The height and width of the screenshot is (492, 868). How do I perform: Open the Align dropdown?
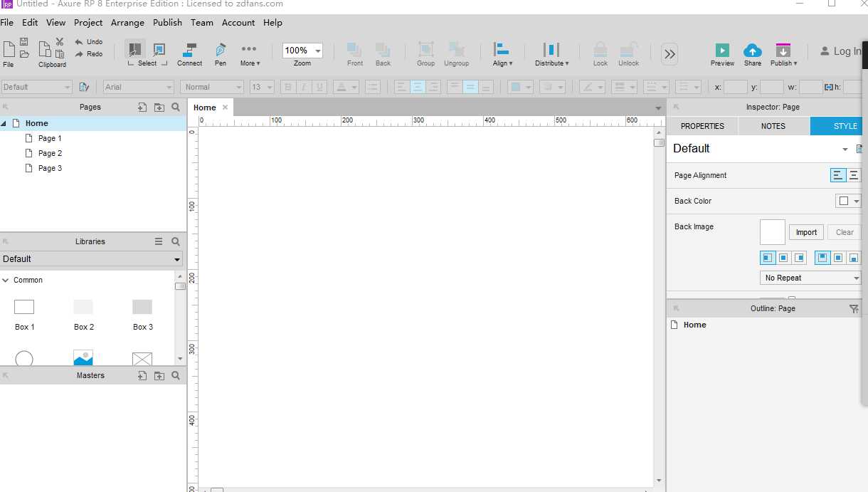coord(502,54)
